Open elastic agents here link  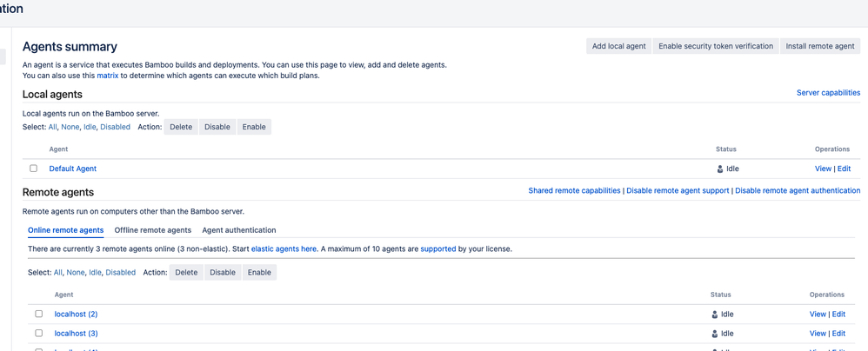tap(284, 249)
